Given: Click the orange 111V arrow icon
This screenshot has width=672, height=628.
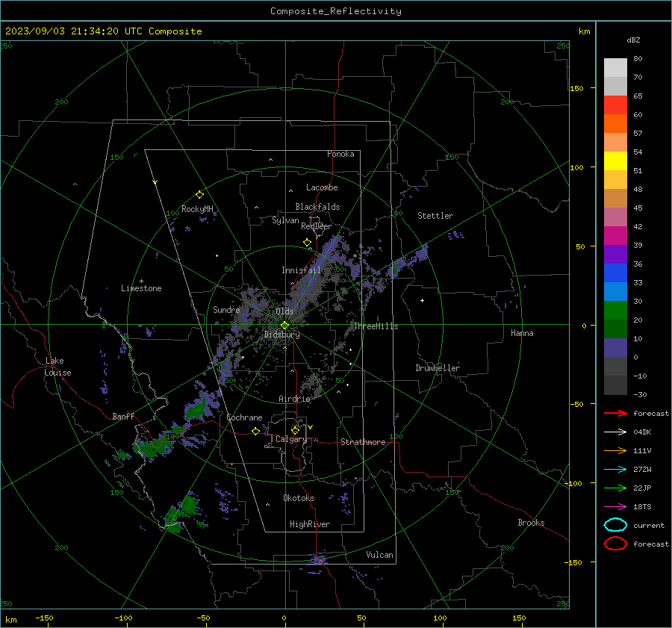Looking at the screenshot, I should [615, 450].
